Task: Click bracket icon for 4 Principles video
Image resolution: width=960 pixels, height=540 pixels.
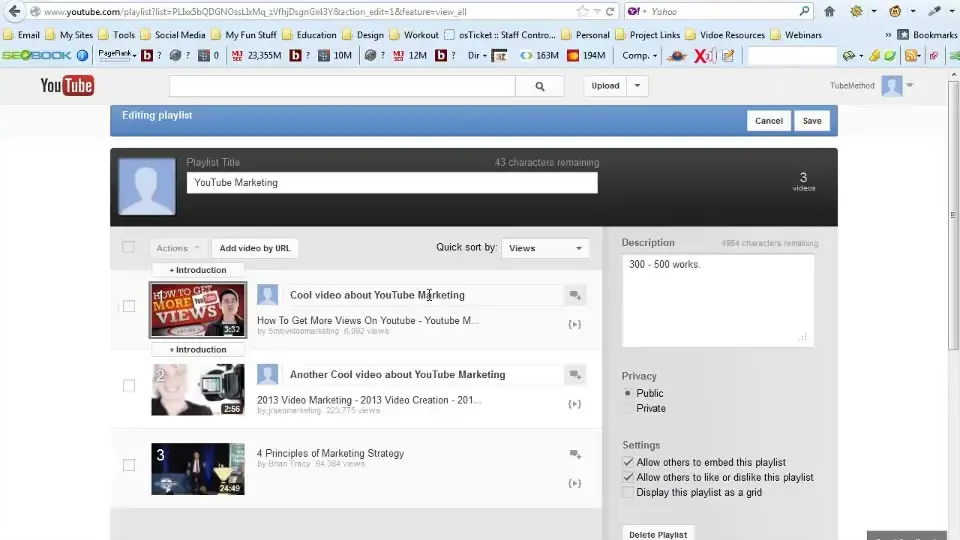Action: [x=574, y=484]
